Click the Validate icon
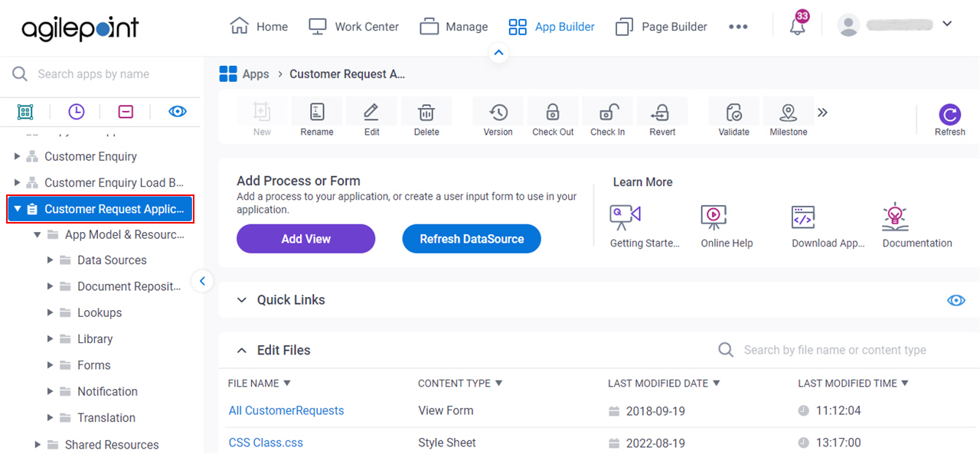 (733, 113)
